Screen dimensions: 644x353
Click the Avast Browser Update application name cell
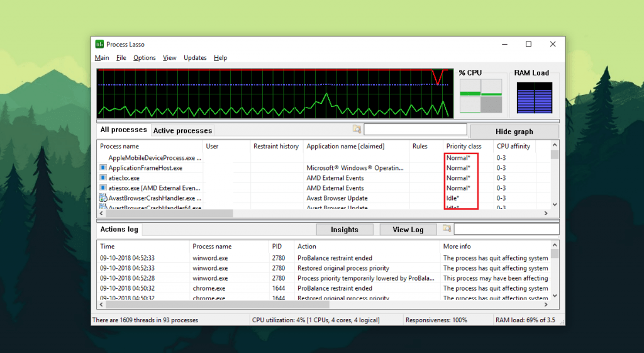[337, 198]
